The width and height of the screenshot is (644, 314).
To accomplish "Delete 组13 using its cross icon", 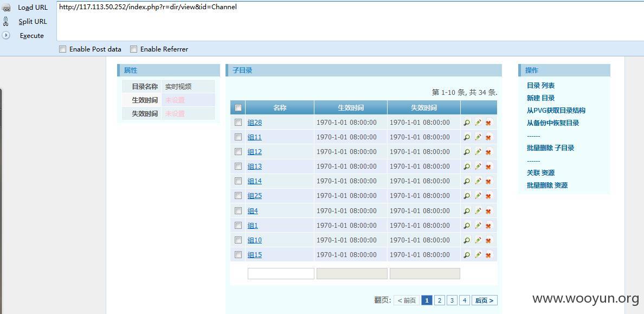I will (488, 166).
